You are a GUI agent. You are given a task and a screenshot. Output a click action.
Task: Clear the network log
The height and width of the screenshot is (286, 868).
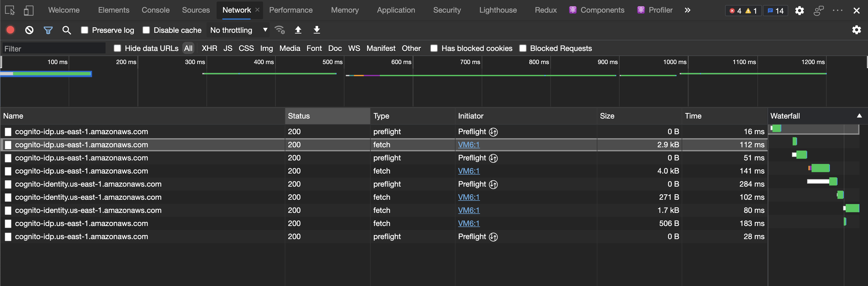(x=29, y=30)
